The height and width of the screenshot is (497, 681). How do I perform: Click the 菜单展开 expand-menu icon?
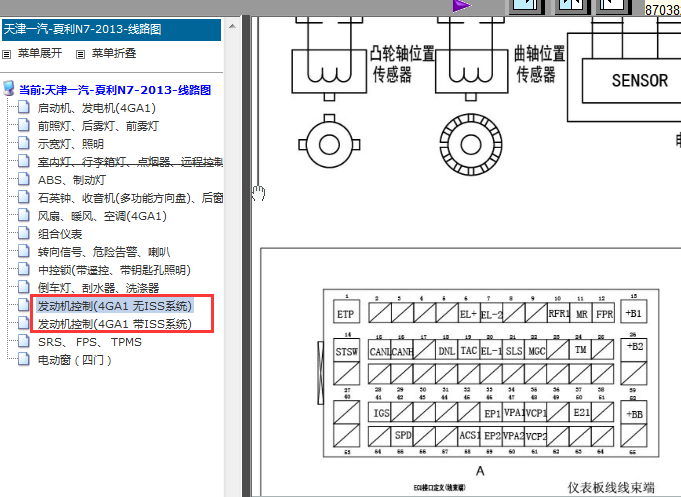(x=7, y=54)
